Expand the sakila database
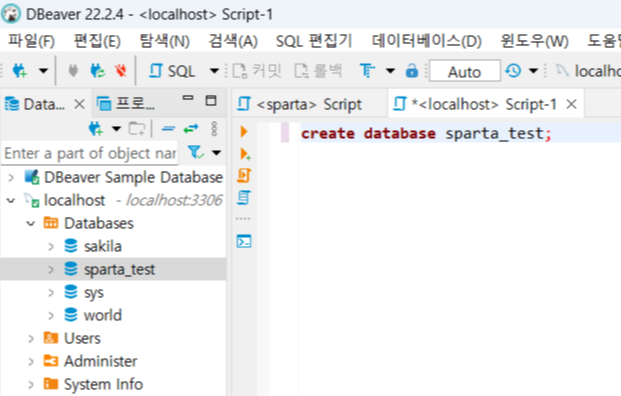The height and width of the screenshot is (396, 621). [51, 247]
